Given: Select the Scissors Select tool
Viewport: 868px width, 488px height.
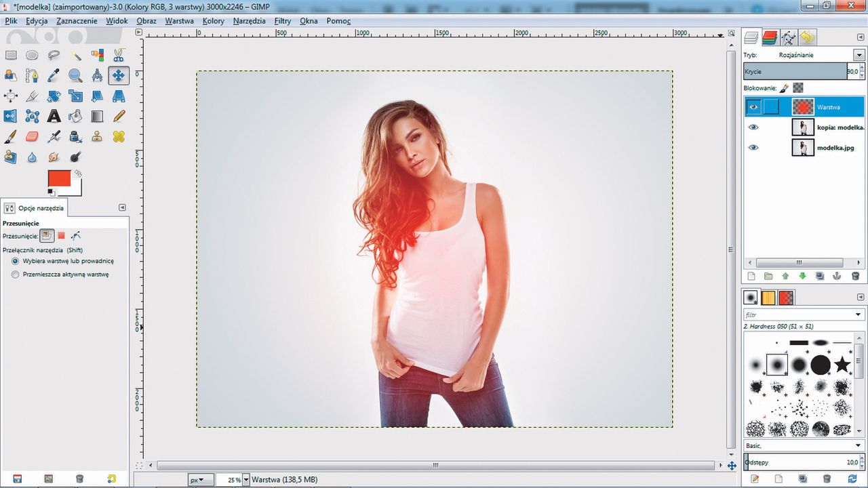Looking at the screenshot, I should click(x=119, y=56).
